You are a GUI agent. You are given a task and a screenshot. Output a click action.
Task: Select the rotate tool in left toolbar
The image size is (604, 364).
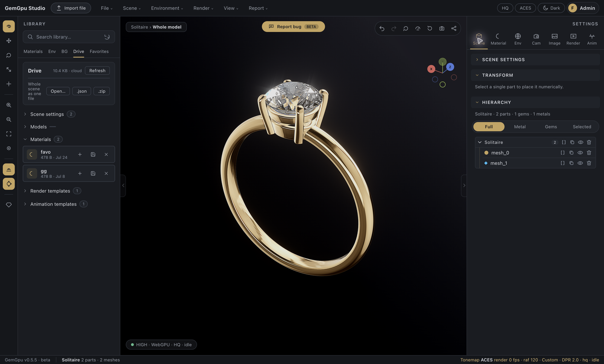coord(9,55)
